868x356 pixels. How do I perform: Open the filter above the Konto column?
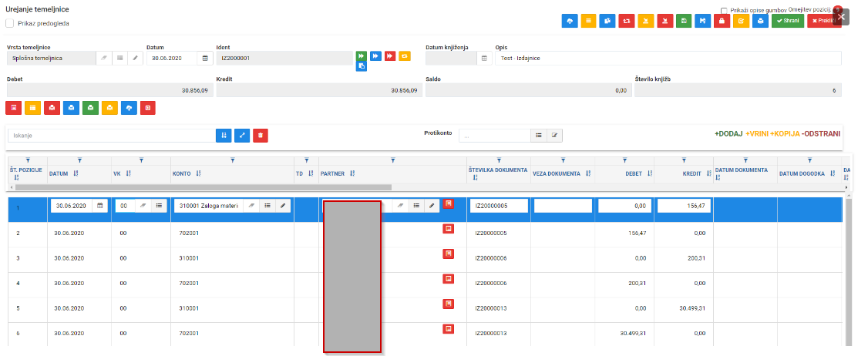click(233, 160)
